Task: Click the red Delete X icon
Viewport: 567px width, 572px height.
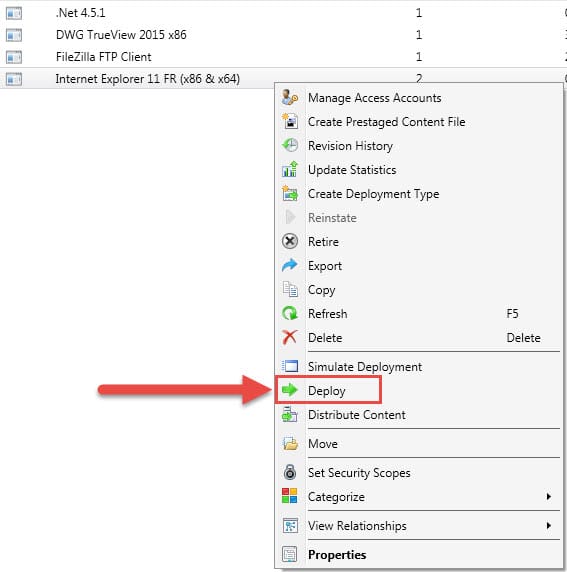Action: [290, 337]
